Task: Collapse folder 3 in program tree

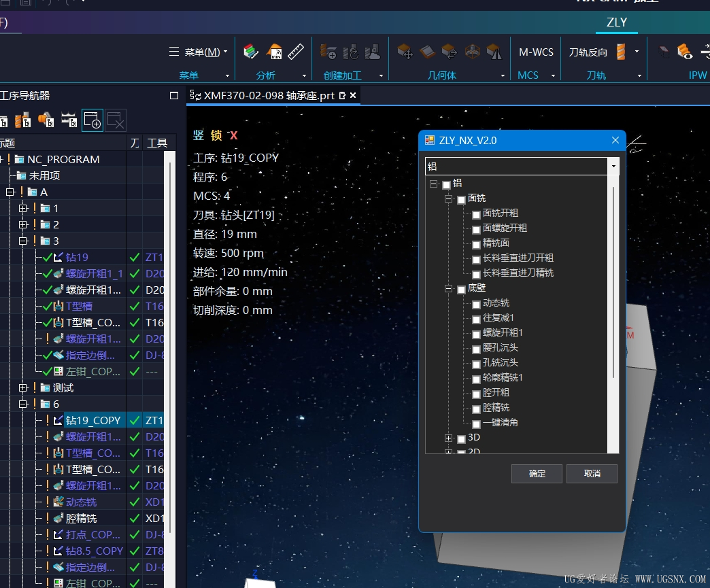Action: pyautogui.click(x=23, y=241)
